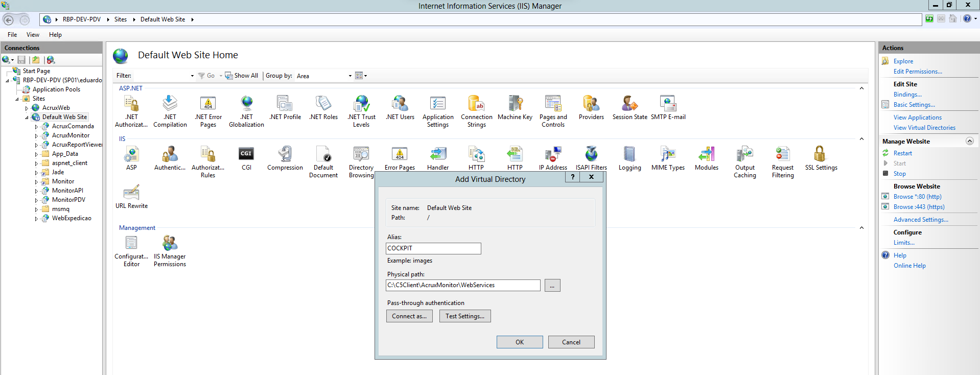Click Browse *:80 (http) link
This screenshot has width=980, height=375.
point(917,197)
